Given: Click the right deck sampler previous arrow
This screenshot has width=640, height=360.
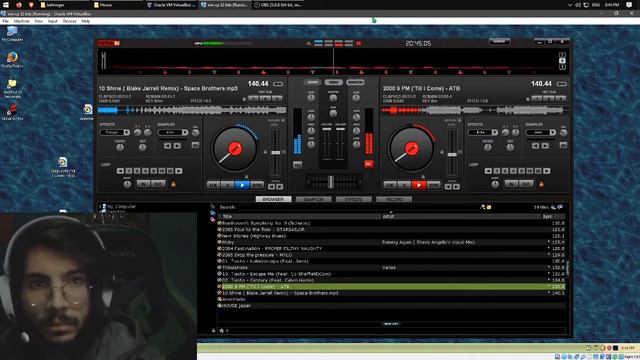Looking at the screenshot, I should click(536, 146).
